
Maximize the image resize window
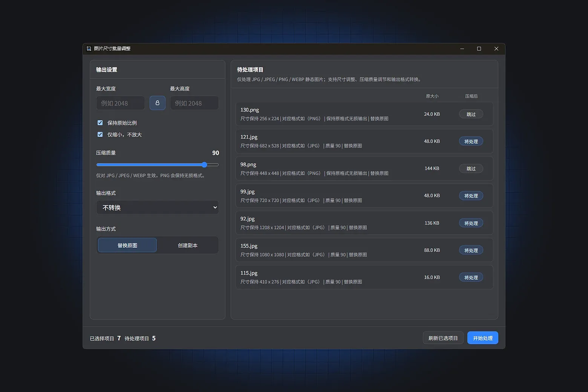click(x=479, y=49)
